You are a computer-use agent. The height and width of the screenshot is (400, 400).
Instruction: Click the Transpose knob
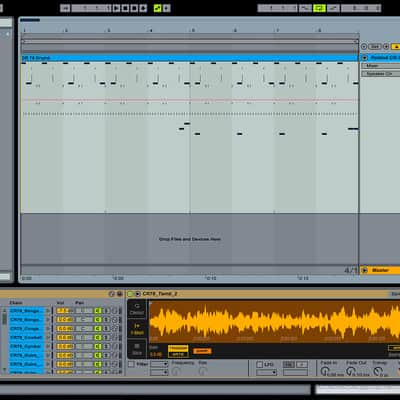(377, 371)
